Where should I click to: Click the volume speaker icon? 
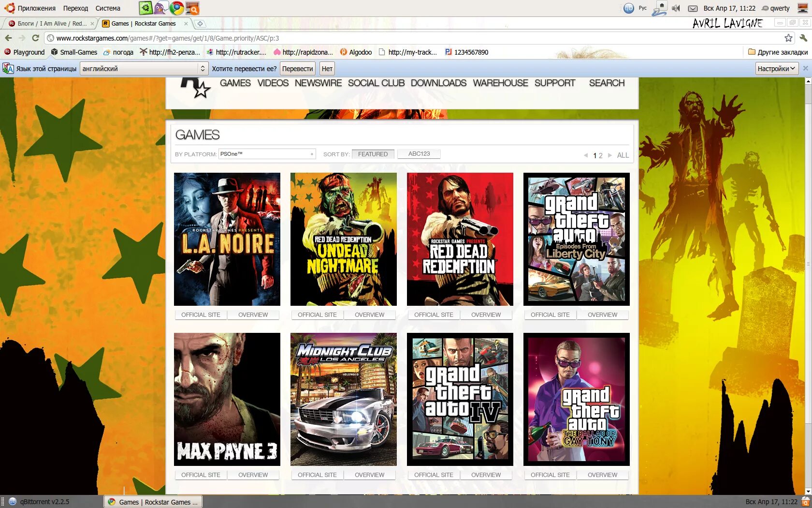tap(676, 8)
